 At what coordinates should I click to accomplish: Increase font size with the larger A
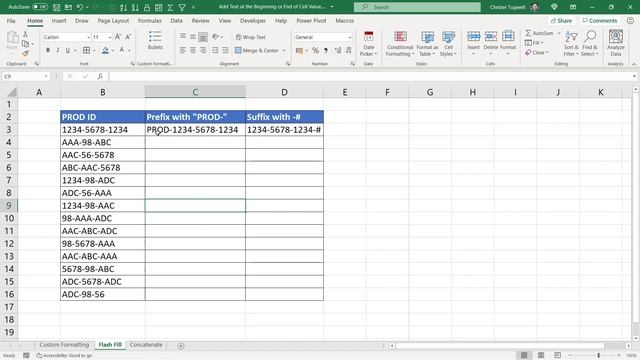[118, 37]
